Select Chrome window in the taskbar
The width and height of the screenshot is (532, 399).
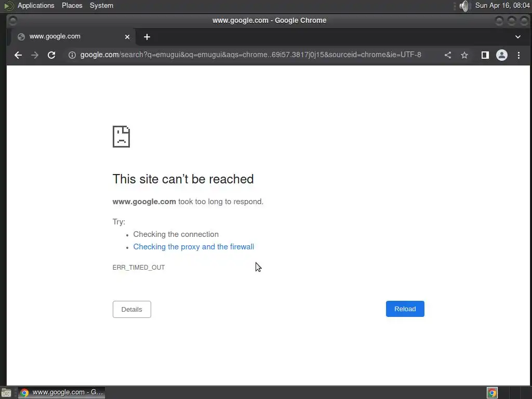point(61,393)
